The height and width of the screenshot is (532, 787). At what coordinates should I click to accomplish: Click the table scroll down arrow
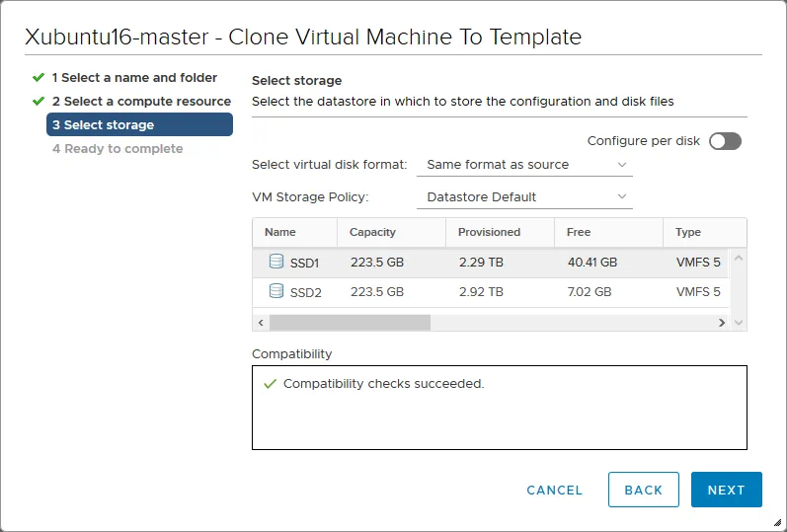(x=739, y=323)
